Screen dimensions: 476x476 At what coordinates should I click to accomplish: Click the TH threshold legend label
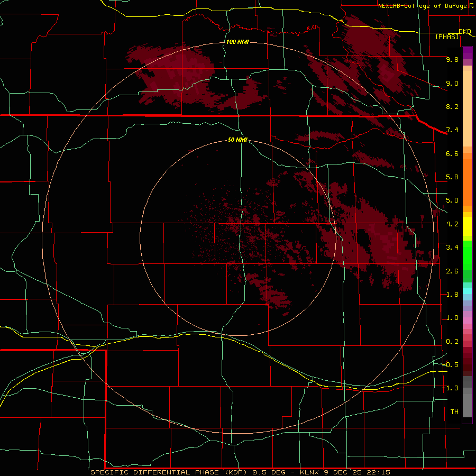(x=454, y=412)
